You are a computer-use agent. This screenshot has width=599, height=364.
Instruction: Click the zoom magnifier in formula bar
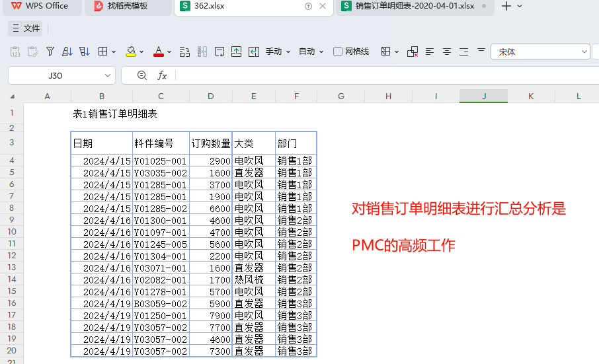click(x=142, y=75)
